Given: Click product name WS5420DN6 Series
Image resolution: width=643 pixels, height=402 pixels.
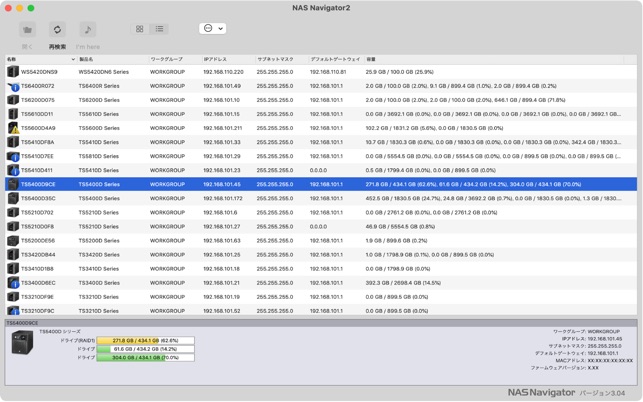Looking at the screenshot, I should point(104,72).
